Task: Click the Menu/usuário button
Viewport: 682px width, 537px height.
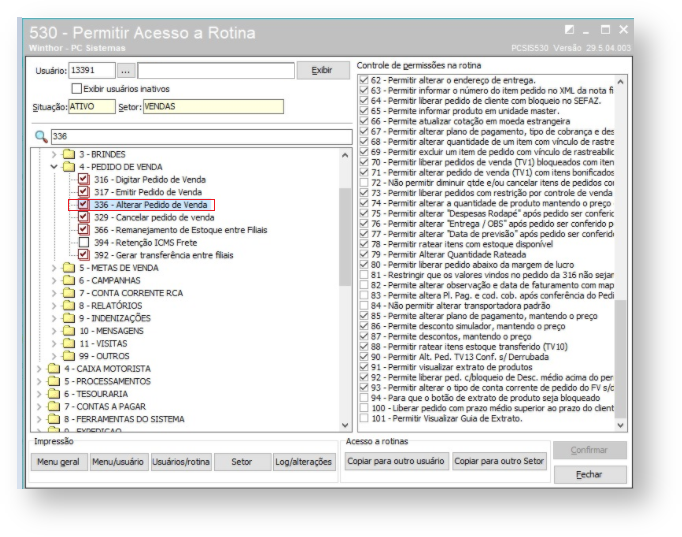Action: (x=118, y=462)
